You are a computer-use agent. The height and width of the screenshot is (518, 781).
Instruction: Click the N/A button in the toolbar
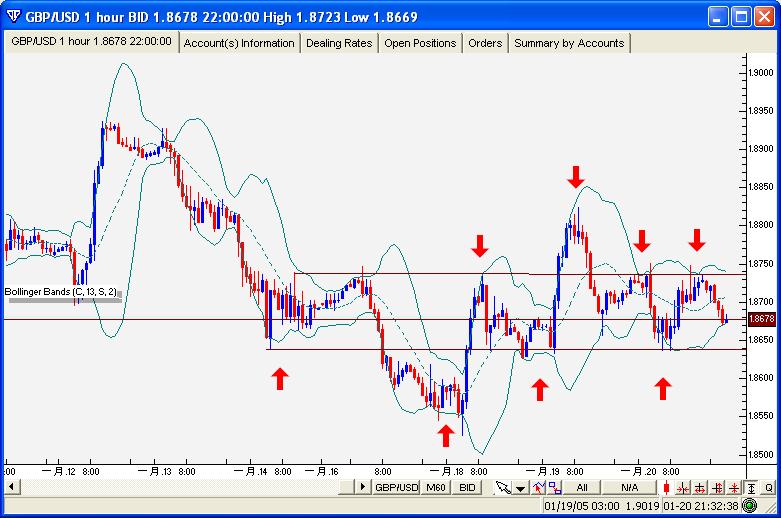[x=630, y=488]
